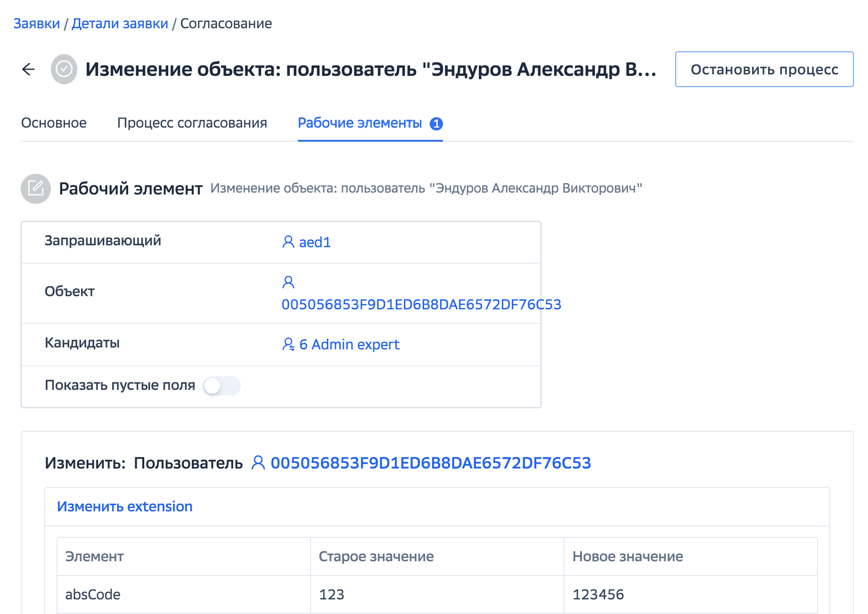The image size is (868, 614).
Task: Click the gray checkmark status icon
Action: (64, 69)
